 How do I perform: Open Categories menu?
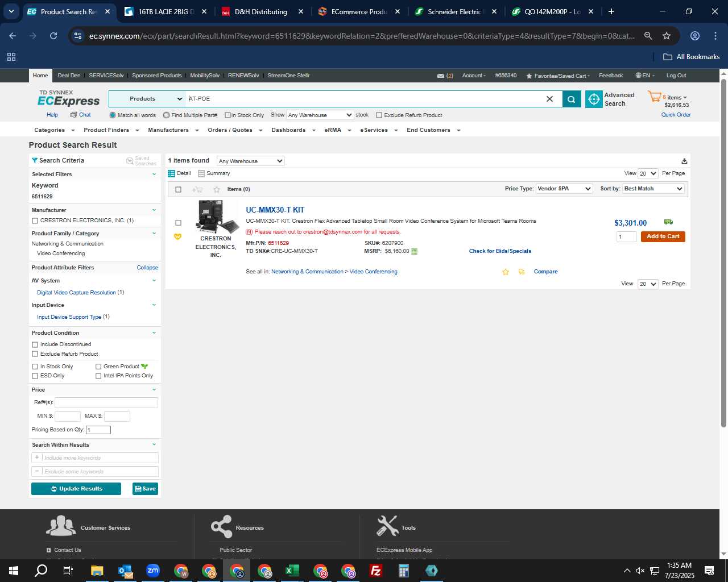(53, 130)
